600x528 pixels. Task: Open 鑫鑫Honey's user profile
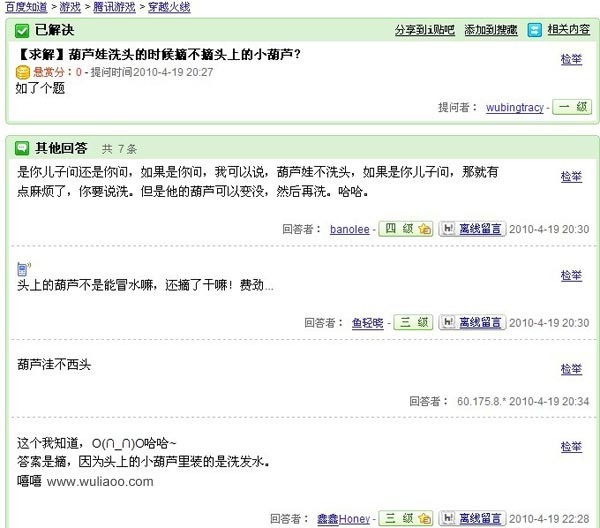[344, 519]
